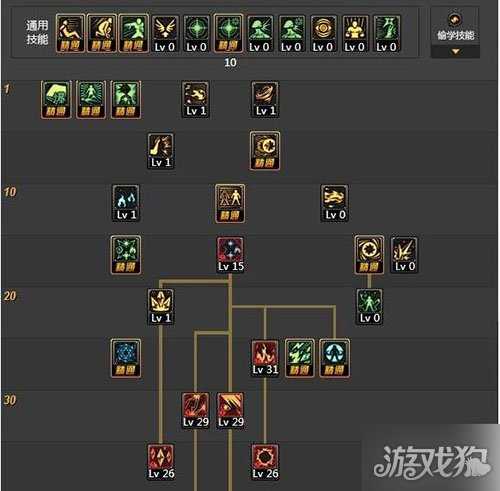The height and width of the screenshot is (491, 500).
Task: Select the right Lv 29 slash skill
Action: click(230, 410)
